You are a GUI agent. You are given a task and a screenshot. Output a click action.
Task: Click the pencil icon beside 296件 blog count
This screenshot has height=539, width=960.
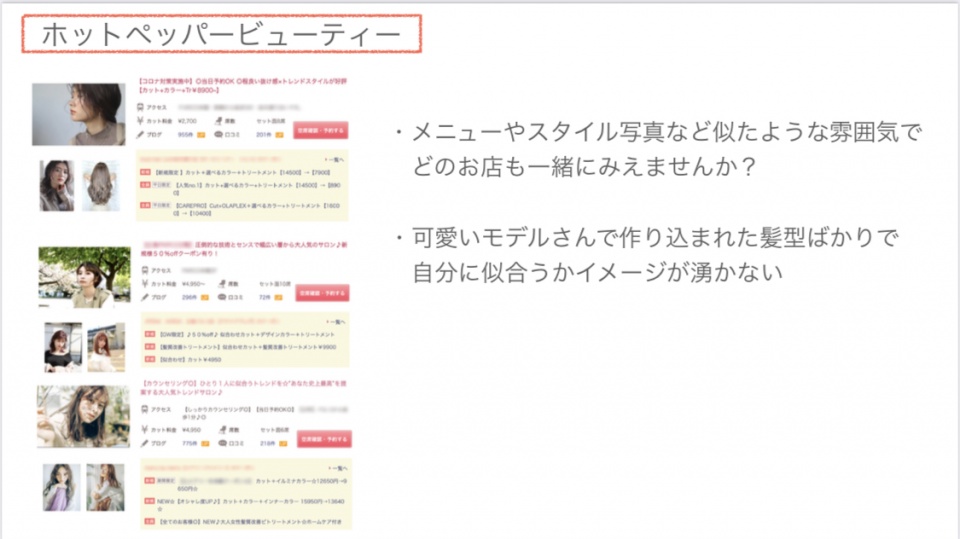coord(144,297)
